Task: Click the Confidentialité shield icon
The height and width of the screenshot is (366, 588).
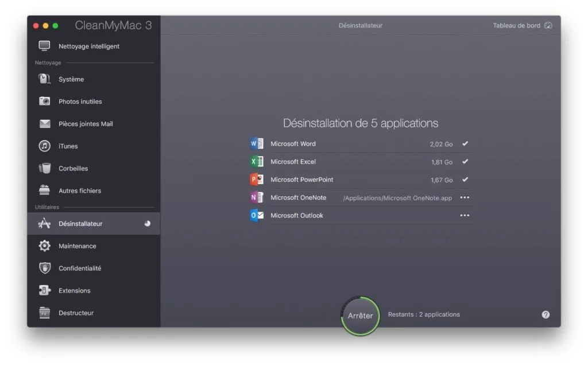Action: [45, 268]
